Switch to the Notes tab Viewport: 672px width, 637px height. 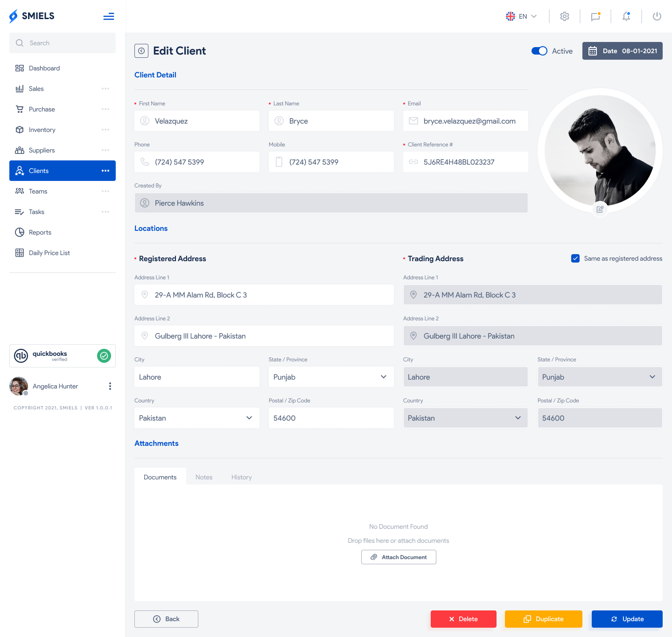pos(204,477)
